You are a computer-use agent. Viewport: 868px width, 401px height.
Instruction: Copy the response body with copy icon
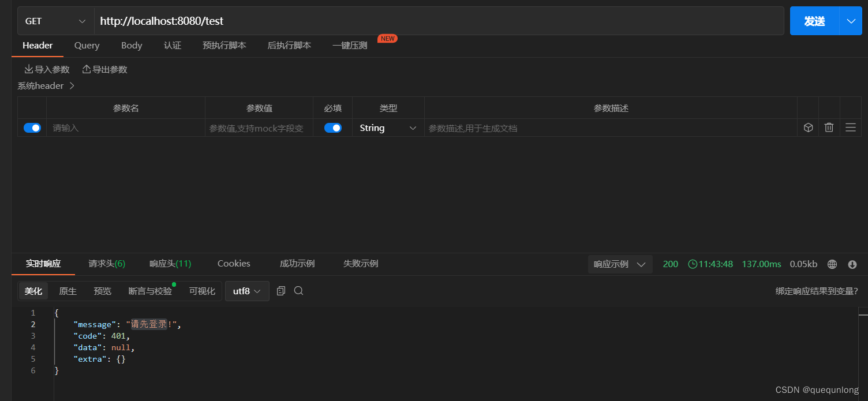(281, 290)
